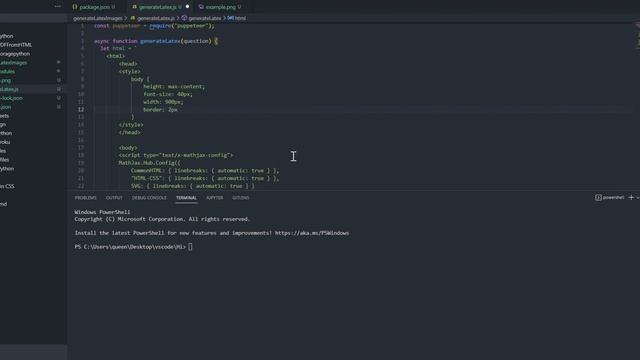Screen dimensions: 640x360
Task: Select the storagepython folder in Explorer
Action: (15, 54)
